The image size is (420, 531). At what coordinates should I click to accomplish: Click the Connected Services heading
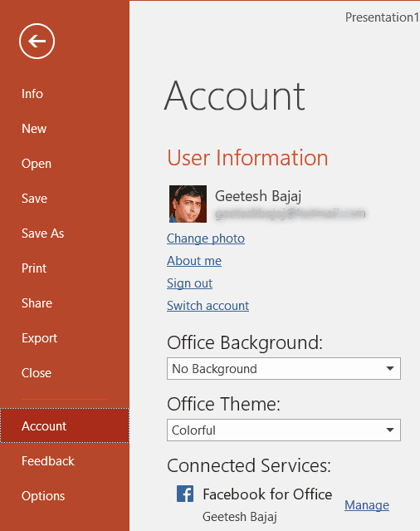249,465
